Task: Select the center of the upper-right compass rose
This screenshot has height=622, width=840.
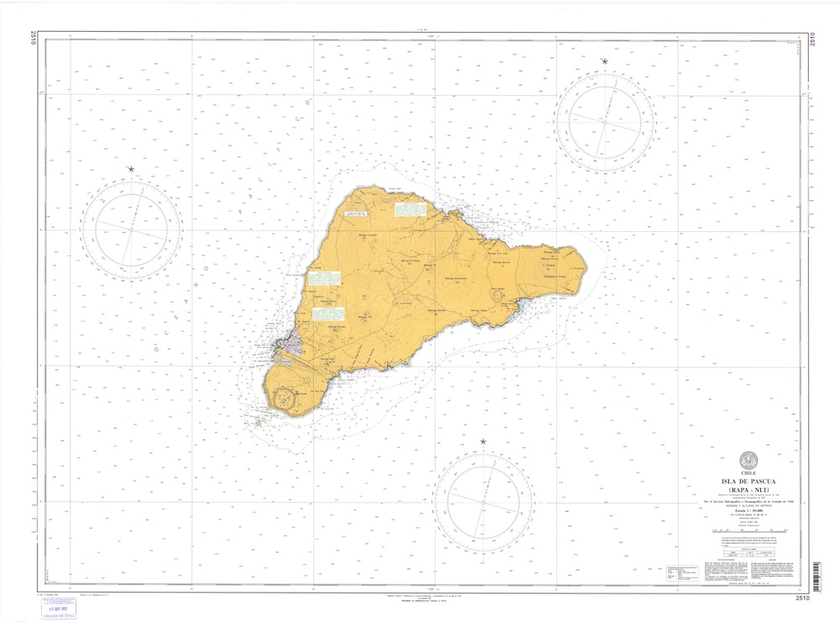Action: 605,123
